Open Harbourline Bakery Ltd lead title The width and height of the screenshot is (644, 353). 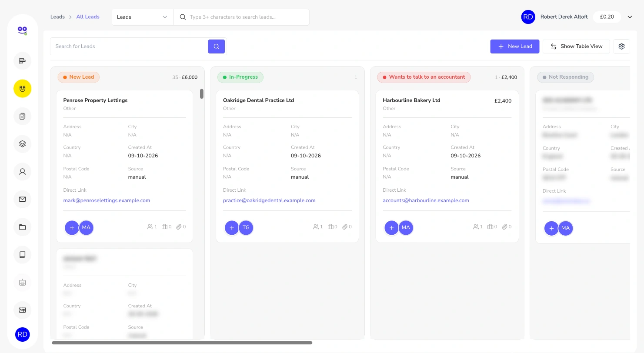click(x=411, y=100)
